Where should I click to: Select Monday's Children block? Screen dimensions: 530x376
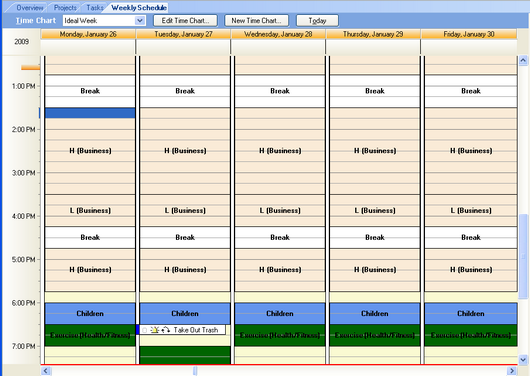(x=90, y=313)
